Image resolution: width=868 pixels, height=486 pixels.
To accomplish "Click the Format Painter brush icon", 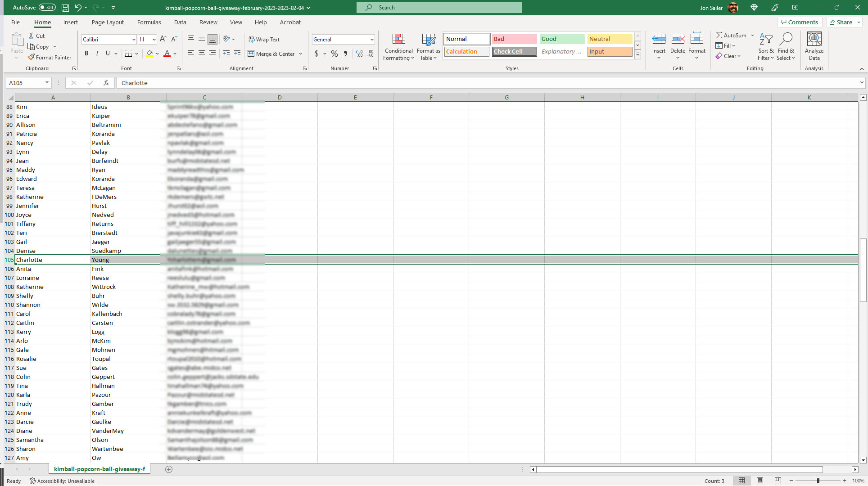I will [x=31, y=57].
